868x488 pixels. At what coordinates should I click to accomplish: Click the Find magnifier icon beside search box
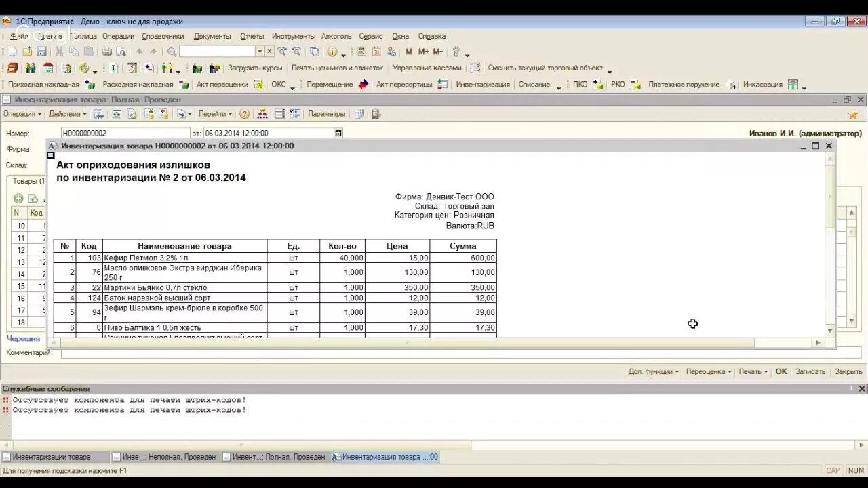(x=172, y=52)
